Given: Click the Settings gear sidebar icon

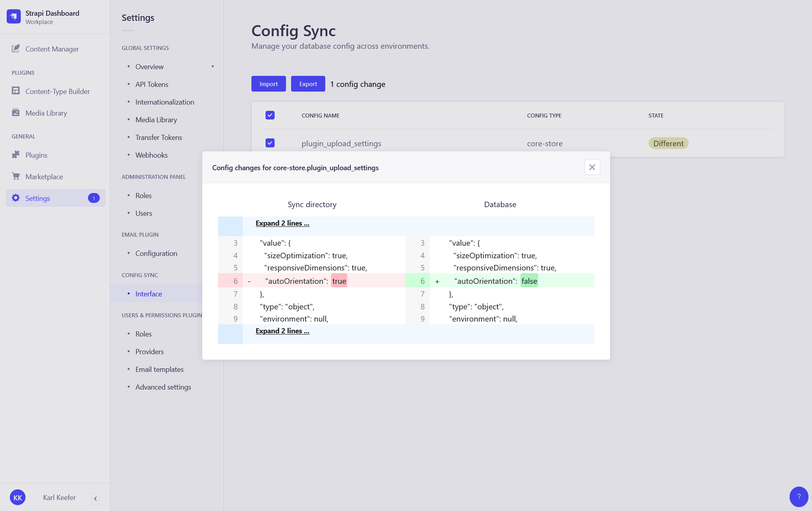Looking at the screenshot, I should pos(16,198).
